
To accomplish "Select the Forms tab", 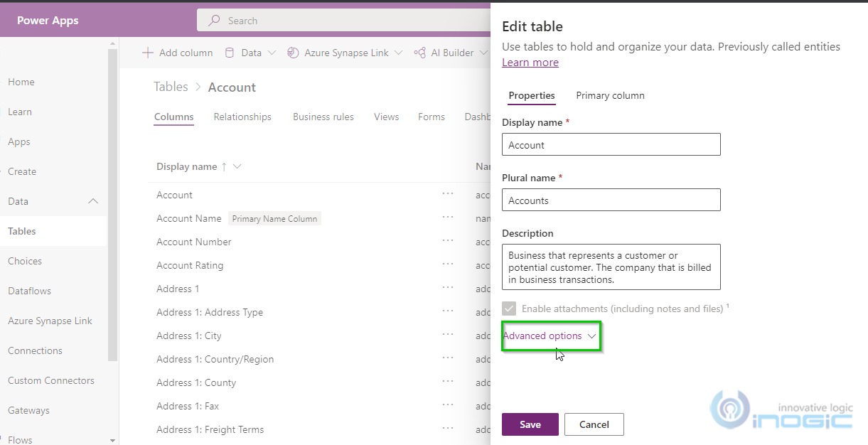I will tap(432, 117).
